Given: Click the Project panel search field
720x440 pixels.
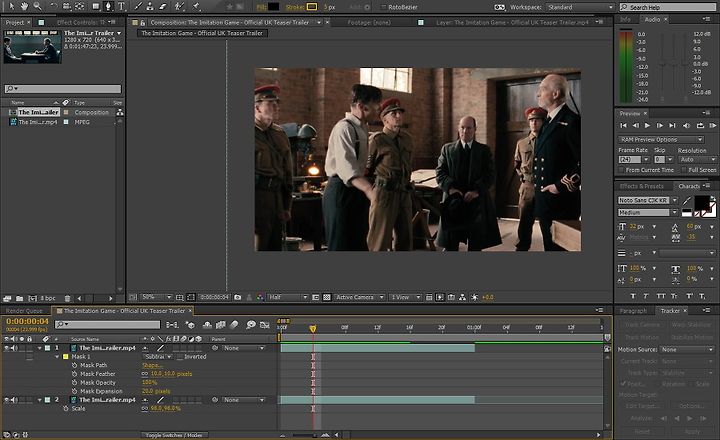Looking at the screenshot, I should tap(63, 89).
